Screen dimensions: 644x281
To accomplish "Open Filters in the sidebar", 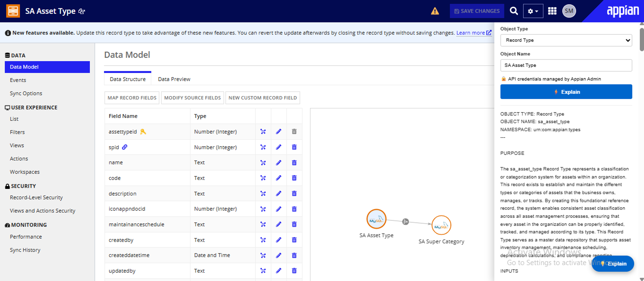I will [17, 132].
